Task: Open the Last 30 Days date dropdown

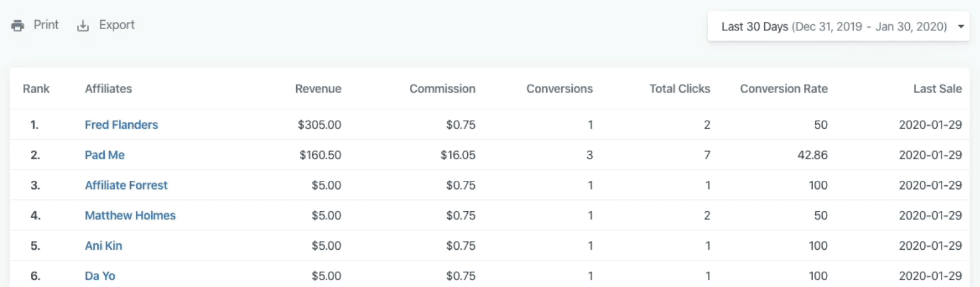Action: click(834, 27)
